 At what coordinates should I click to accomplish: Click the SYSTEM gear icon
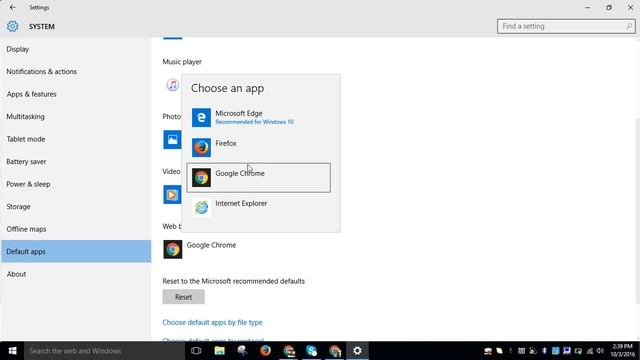pyautogui.click(x=13, y=26)
